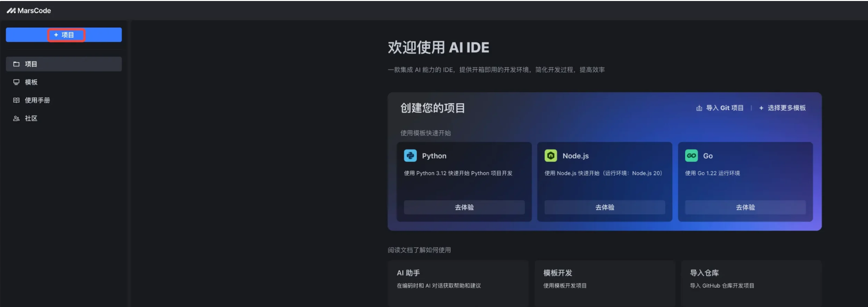The width and height of the screenshot is (868, 307).
Task: Click the MarsCode logo icon
Action: pyautogui.click(x=11, y=10)
